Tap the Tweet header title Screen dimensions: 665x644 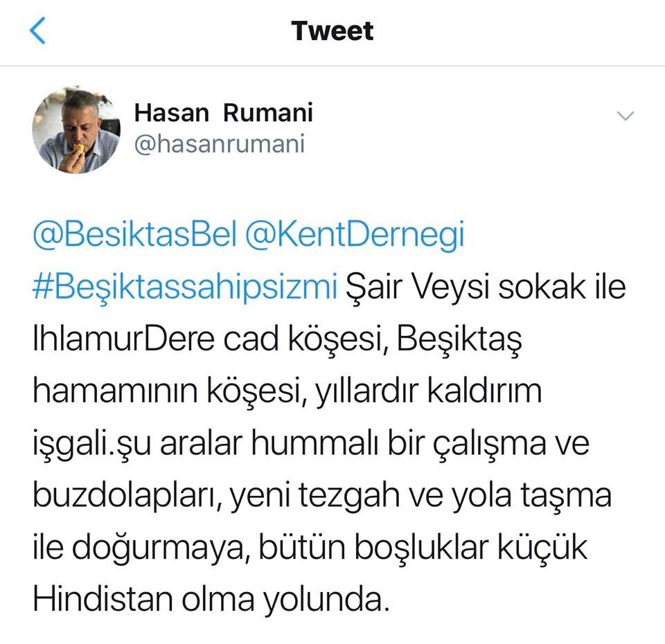[x=332, y=31]
